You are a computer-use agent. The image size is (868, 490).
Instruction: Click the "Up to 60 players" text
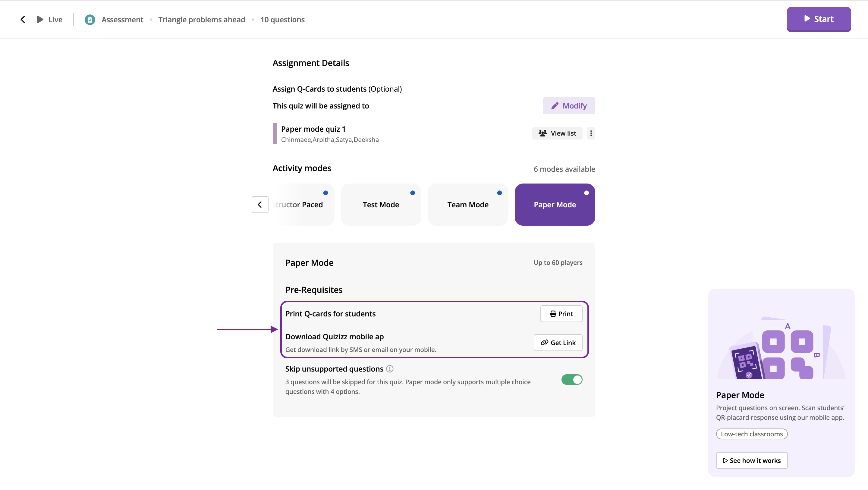click(558, 262)
